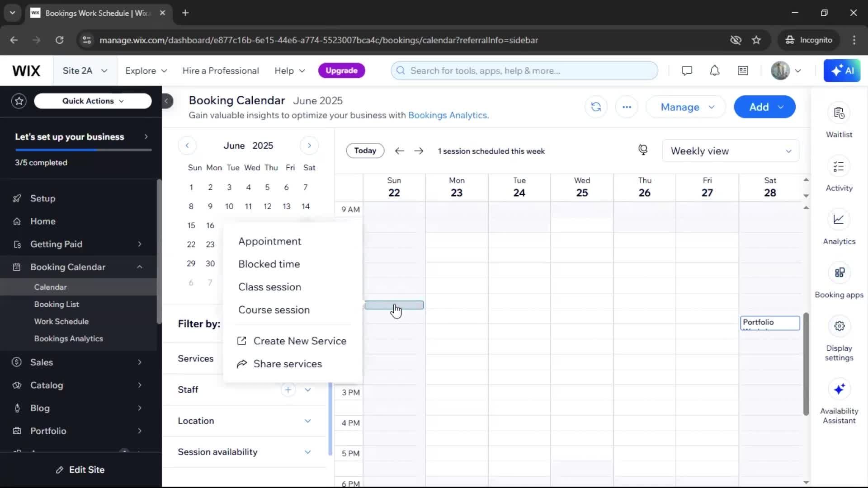The width and height of the screenshot is (868, 488).
Task: Click Hire a Professional link
Action: pyautogui.click(x=221, y=70)
